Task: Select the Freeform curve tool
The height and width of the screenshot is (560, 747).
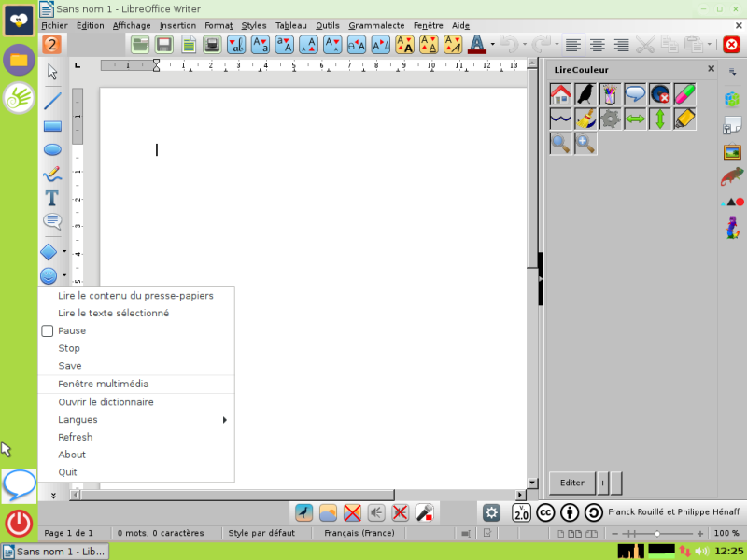Action: [52, 174]
